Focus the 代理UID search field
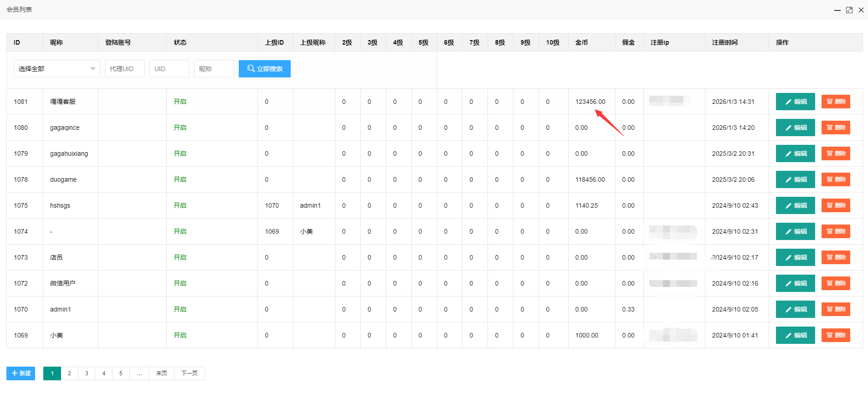Image resolution: width=868 pixels, height=409 pixels. tap(124, 69)
